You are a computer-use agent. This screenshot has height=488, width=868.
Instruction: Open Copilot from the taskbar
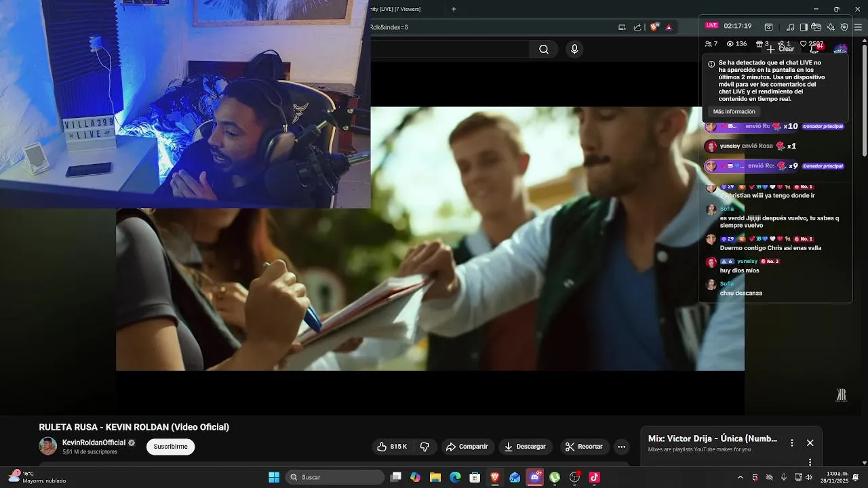click(x=416, y=477)
